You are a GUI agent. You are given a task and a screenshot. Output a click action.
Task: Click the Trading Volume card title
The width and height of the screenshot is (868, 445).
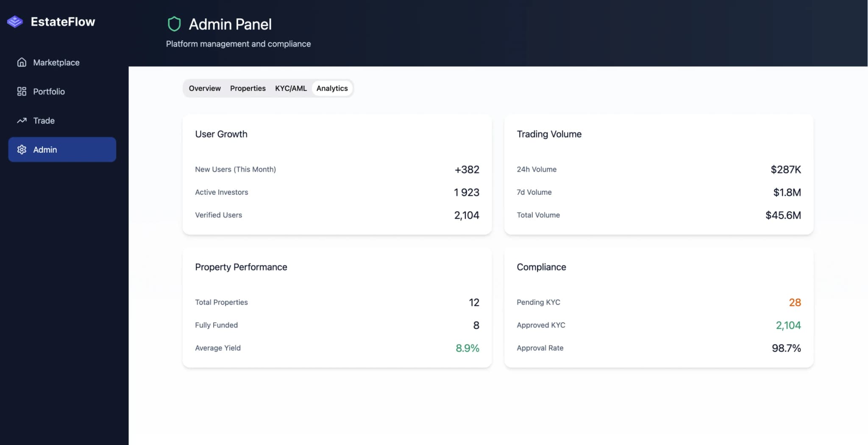point(549,134)
